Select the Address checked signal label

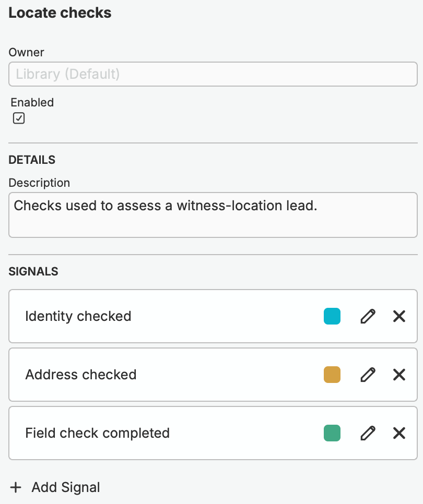pyautogui.click(x=81, y=375)
